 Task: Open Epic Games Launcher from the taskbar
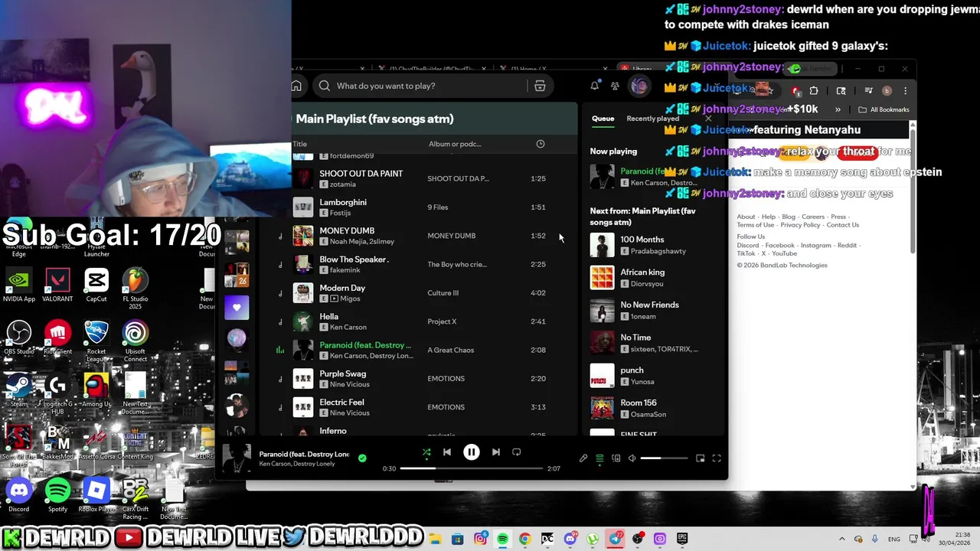682,539
